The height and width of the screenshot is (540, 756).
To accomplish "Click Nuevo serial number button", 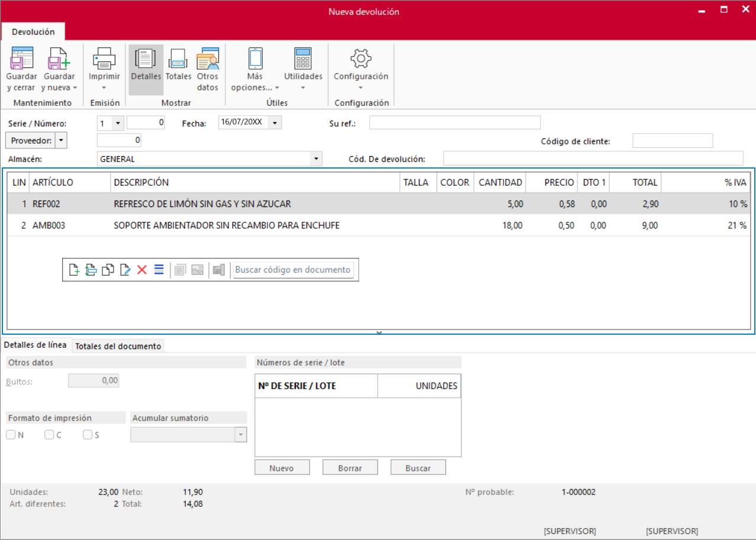I will coord(282,467).
